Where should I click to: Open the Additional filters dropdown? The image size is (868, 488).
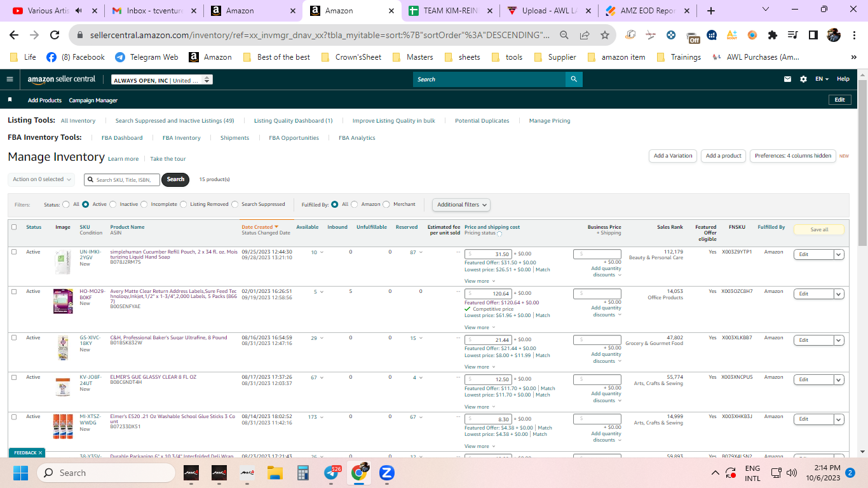[x=461, y=205]
